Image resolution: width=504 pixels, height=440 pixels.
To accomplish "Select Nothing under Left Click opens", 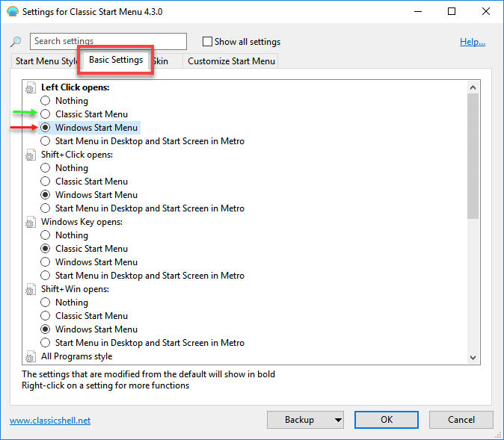I will click(46, 101).
